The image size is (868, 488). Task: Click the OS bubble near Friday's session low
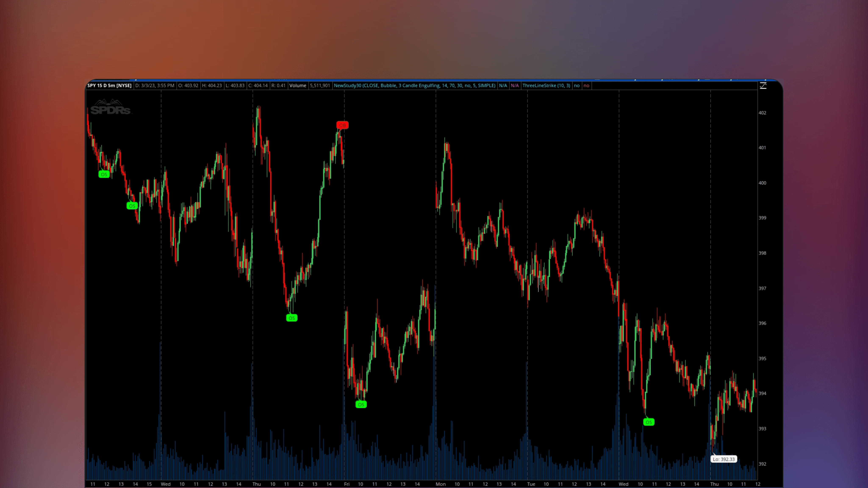[361, 404]
